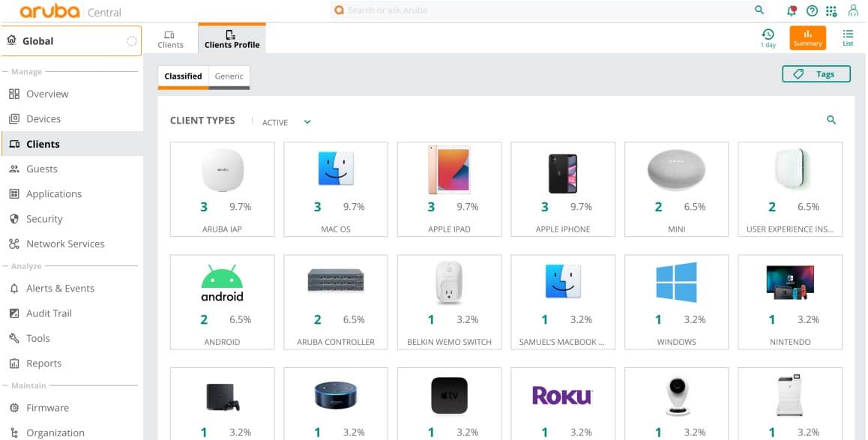Open the Global context selector
Viewport: 868px width, 440px height.
click(x=71, y=41)
